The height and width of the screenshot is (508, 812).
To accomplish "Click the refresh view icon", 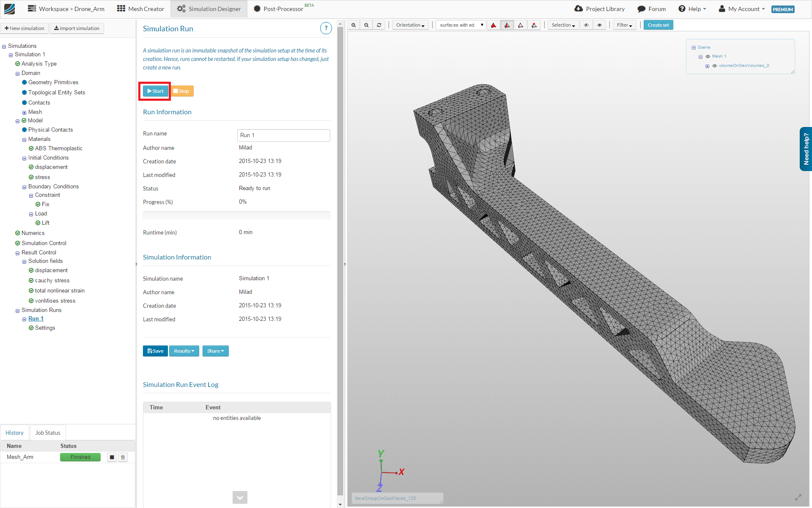I will click(379, 25).
